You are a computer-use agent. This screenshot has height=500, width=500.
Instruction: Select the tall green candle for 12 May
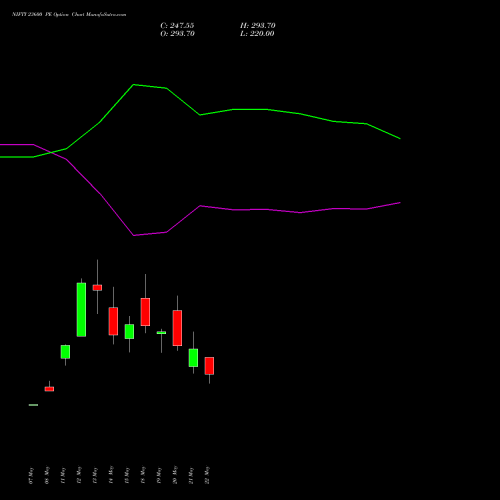click(81, 310)
